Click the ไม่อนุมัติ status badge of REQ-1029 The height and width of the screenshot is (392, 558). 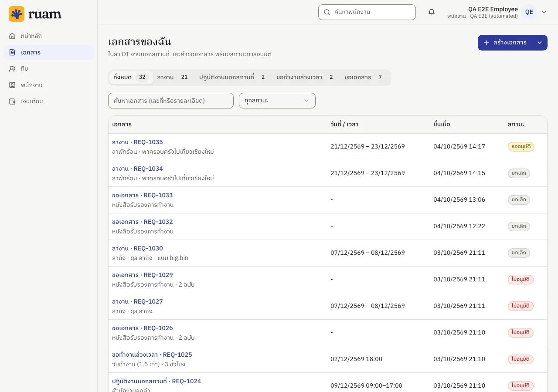click(521, 280)
